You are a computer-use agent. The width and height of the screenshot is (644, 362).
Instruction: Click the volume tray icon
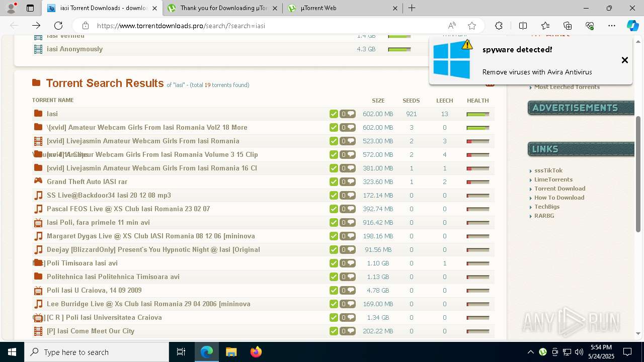click(x=579, y=352)
